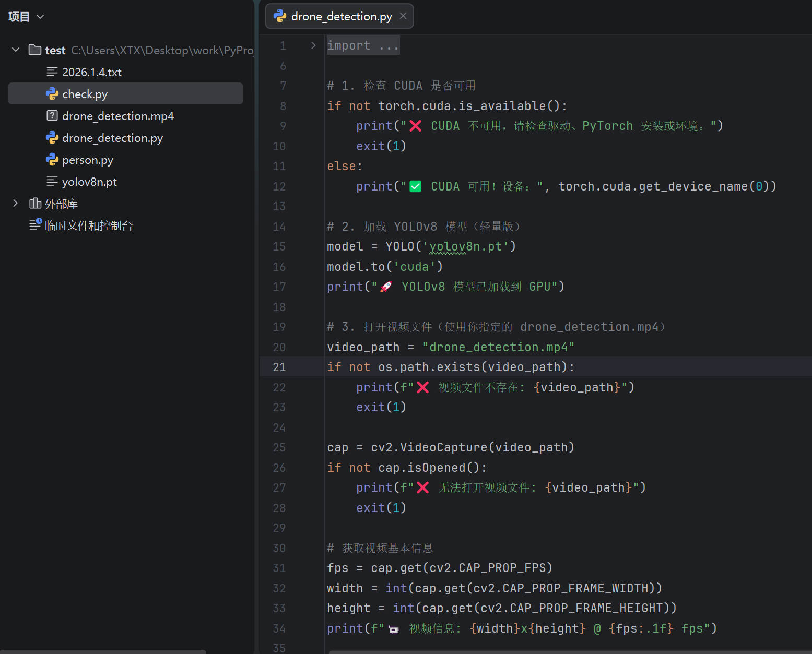Click line number 21 in the gutter
This screenshot has width=812, height=654.
pos(279,367)
